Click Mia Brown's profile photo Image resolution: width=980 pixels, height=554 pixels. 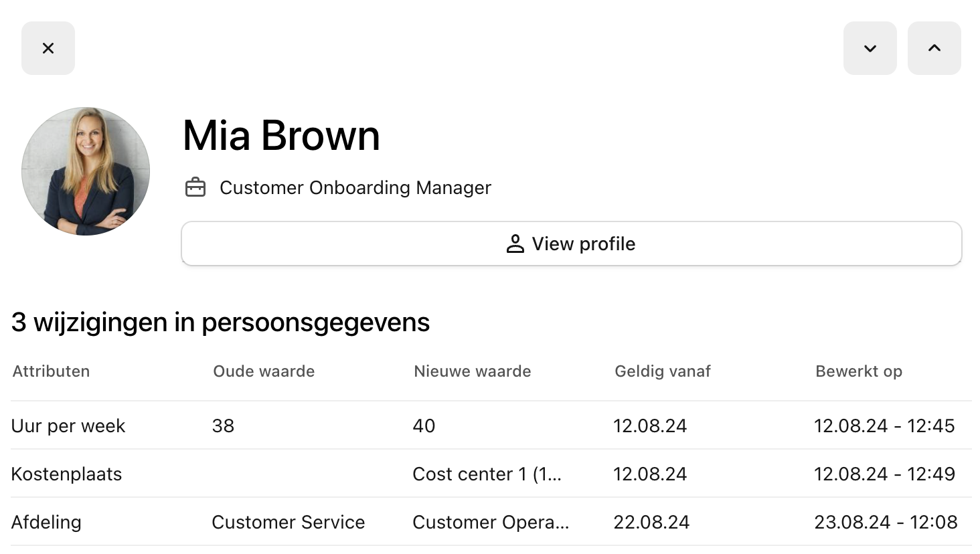pos(86,171)
